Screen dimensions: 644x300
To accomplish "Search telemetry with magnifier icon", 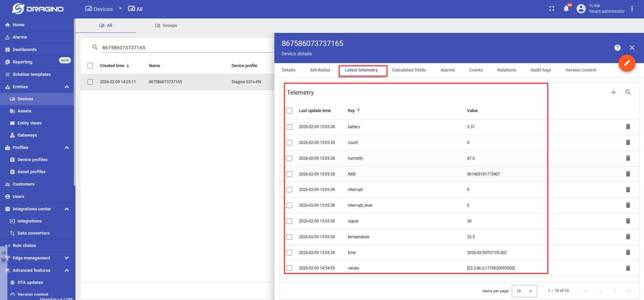I will [x=628, y=92].
